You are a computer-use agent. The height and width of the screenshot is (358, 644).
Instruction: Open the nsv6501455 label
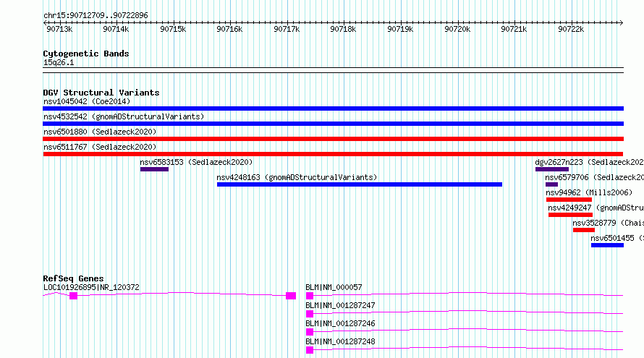617,238
